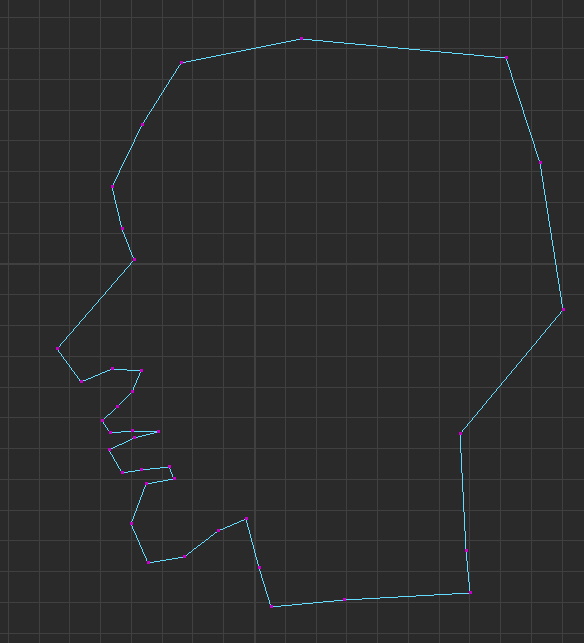Select the vertex at the nose tip
This screenshot has height=643, width=584.
tap(58, 349)
